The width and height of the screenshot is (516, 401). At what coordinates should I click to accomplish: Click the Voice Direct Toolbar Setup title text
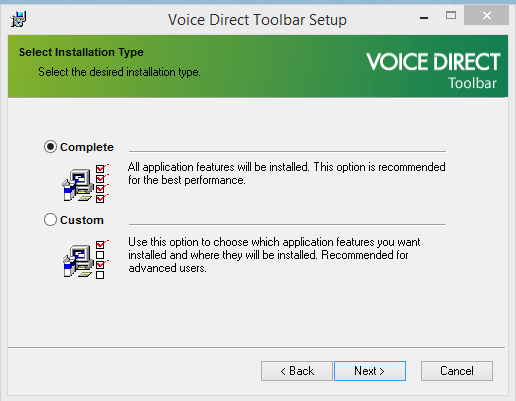pyautogui.click(x=257, y=20)
